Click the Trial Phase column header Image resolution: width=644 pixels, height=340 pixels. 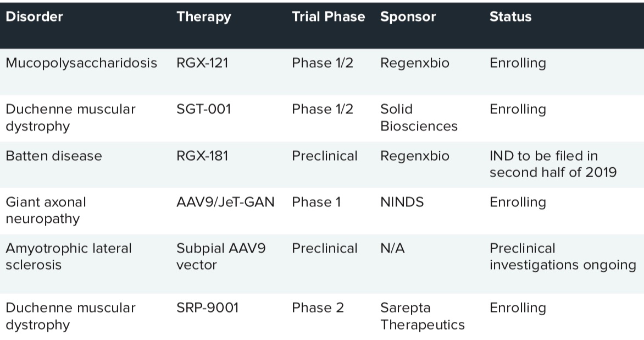pos(328,17)
